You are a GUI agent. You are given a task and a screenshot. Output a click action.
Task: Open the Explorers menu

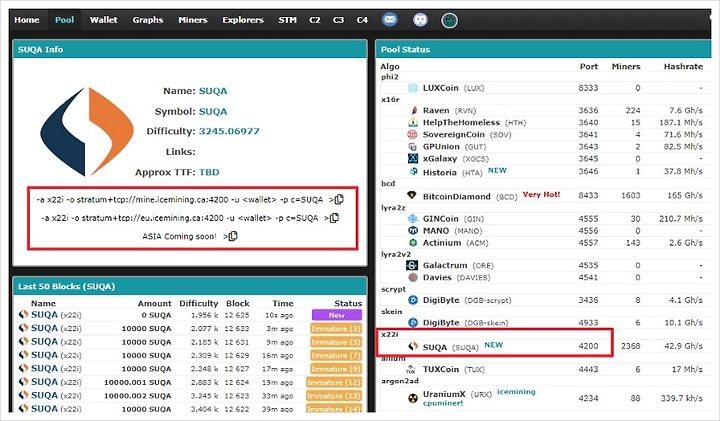243,20
